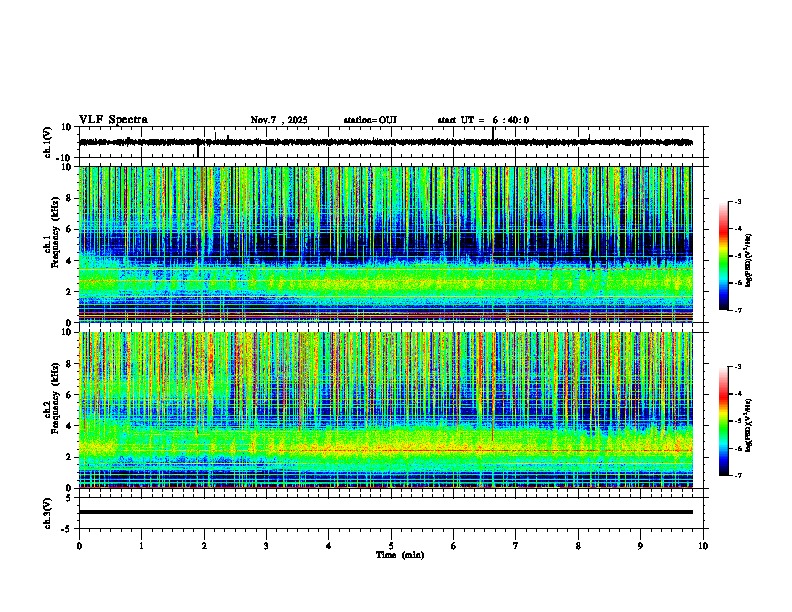This screenshot has width=792, height=612.
Task: Click the "4" kHz tick on ch.2 frequency axis
Action: (x=69, y=426)
